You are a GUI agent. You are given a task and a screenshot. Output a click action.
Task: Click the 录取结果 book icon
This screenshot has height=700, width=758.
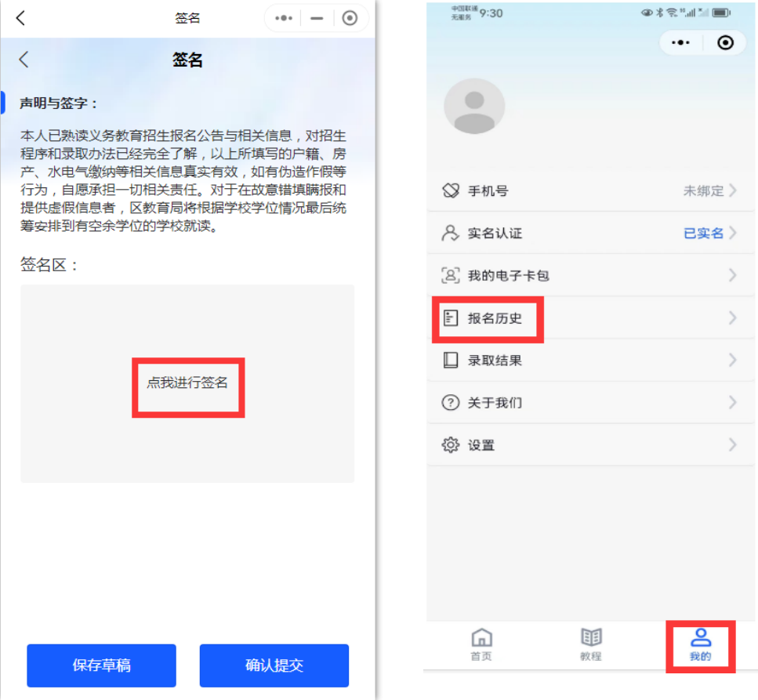(450, 361)
